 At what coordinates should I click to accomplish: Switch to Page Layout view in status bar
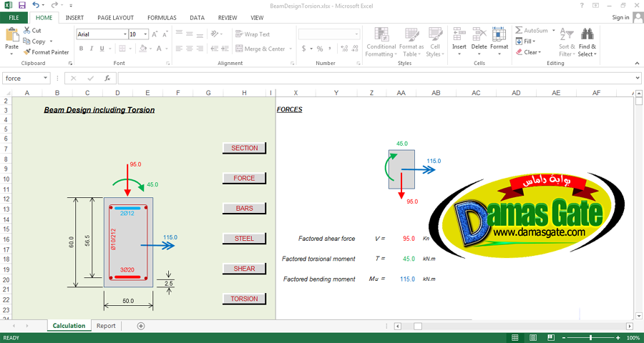(x=532, y=338)
